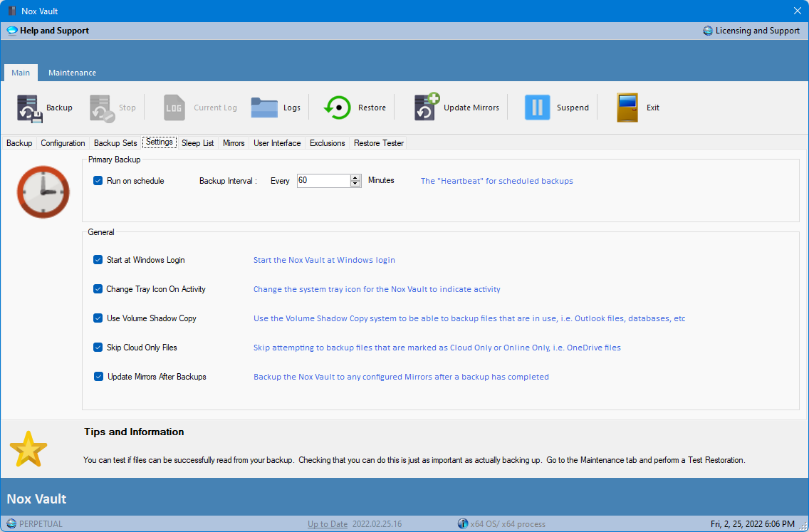Open the User Interface tab

pyautogui.click(x=277, y=143)
